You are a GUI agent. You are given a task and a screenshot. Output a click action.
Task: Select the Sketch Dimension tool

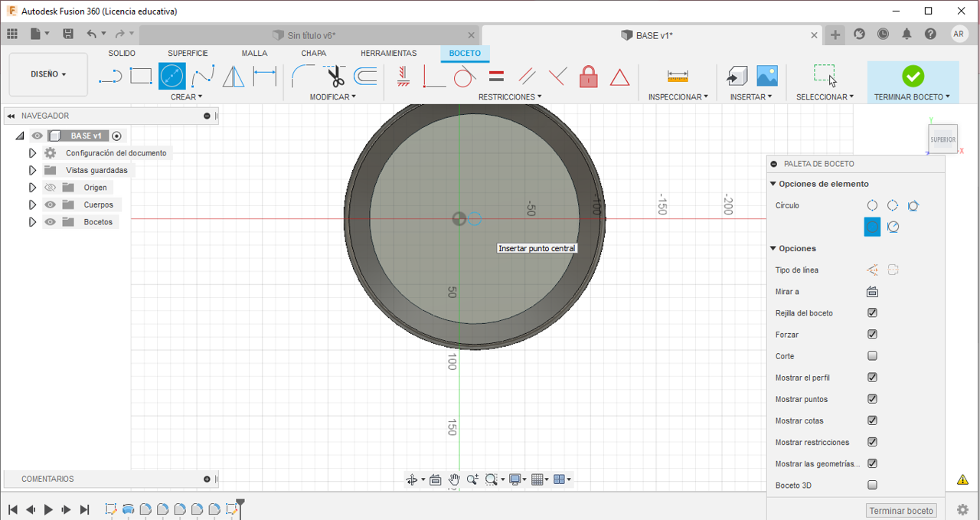pos(265,76)
